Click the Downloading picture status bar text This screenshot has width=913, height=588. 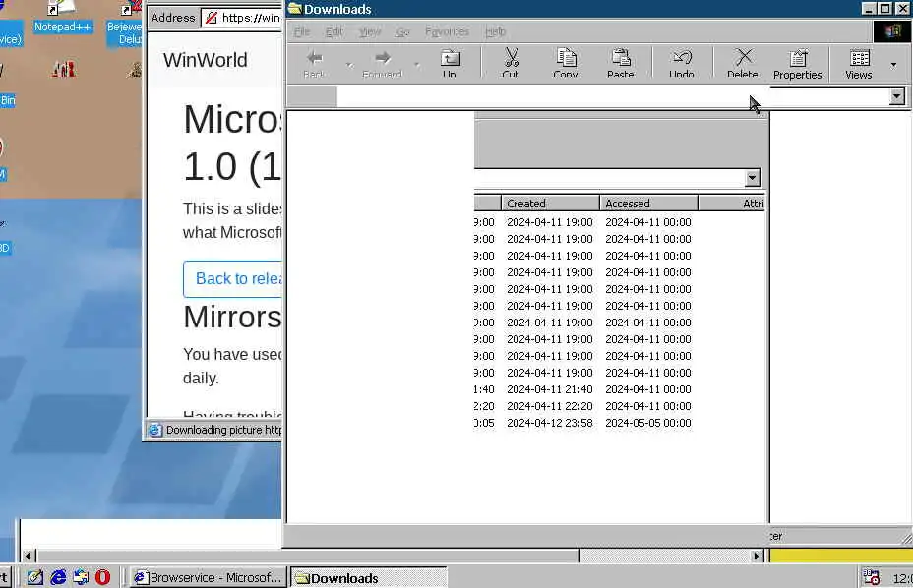(x=223, y=431)
